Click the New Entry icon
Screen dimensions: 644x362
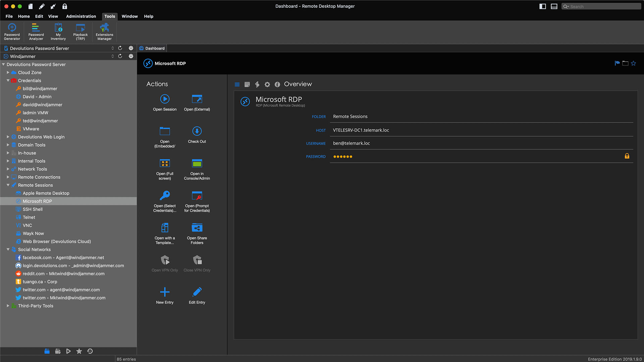tap(165, 292)
